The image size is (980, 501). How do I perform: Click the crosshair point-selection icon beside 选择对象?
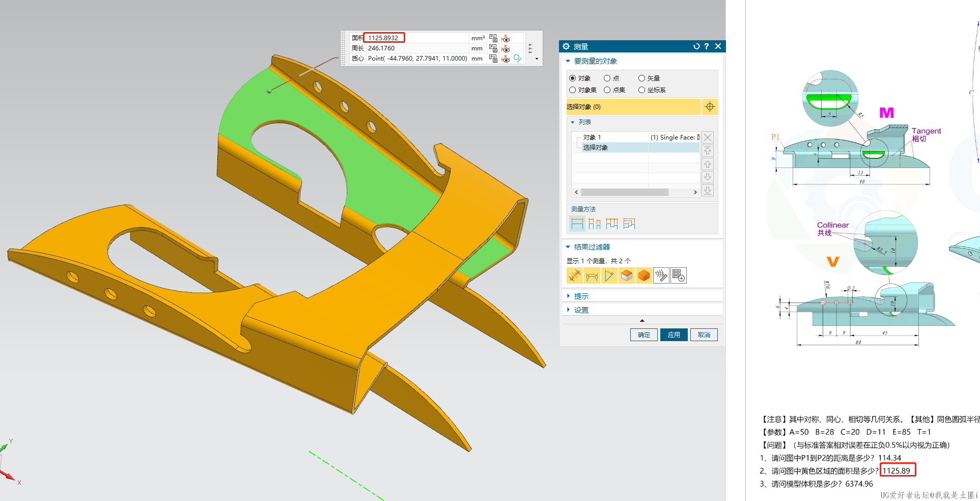tap(710, 107)
